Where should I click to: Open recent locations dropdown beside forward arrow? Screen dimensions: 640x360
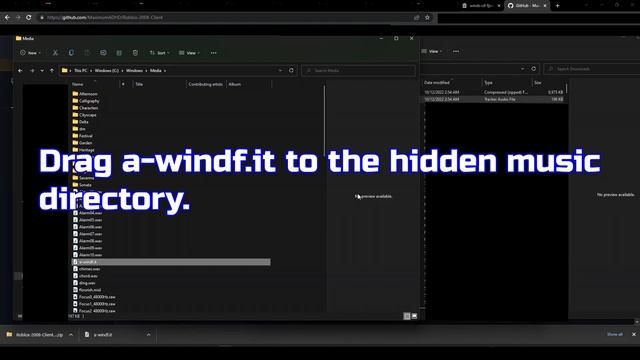(42, 71)
